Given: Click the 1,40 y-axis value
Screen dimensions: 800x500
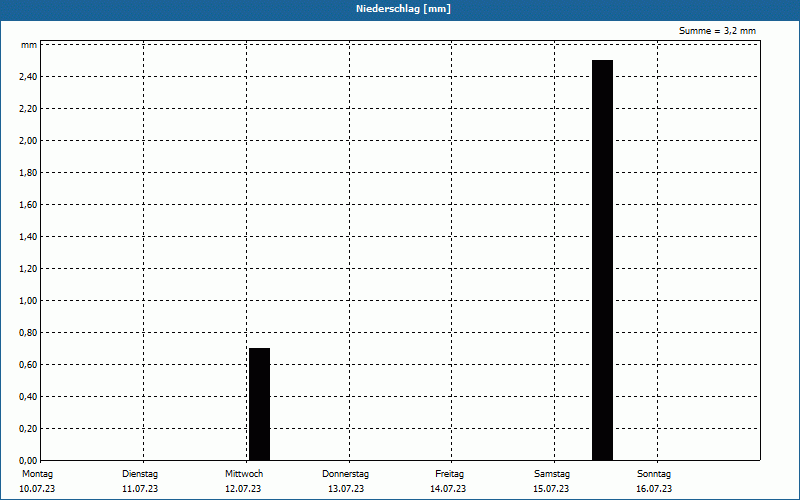Looking at the screenshot, I should pos(28,237).
